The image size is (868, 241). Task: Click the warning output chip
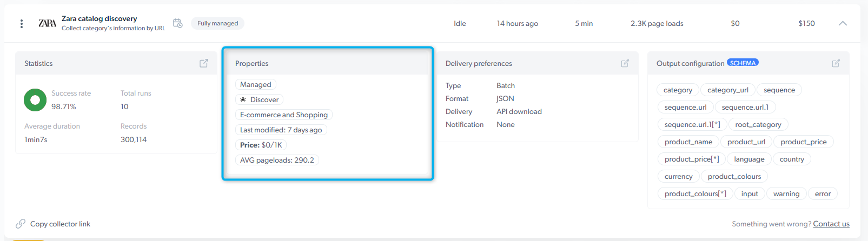click(786, 193)
